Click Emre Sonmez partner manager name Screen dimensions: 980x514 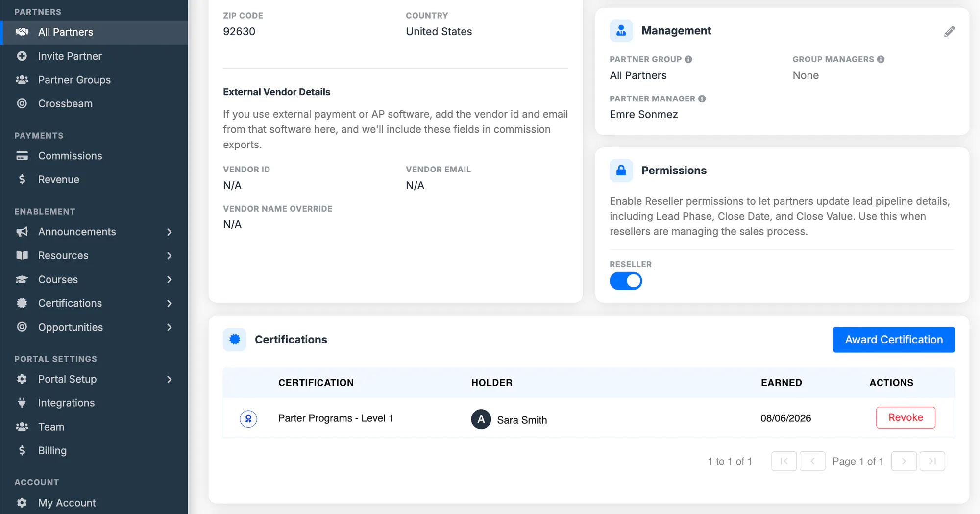(644, 114)
